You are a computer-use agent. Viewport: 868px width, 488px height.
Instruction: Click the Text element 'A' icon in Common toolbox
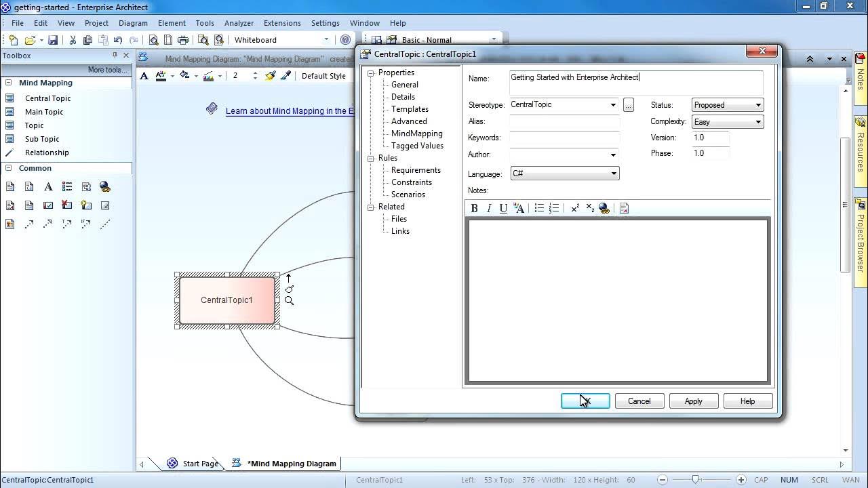click(48, 187)
